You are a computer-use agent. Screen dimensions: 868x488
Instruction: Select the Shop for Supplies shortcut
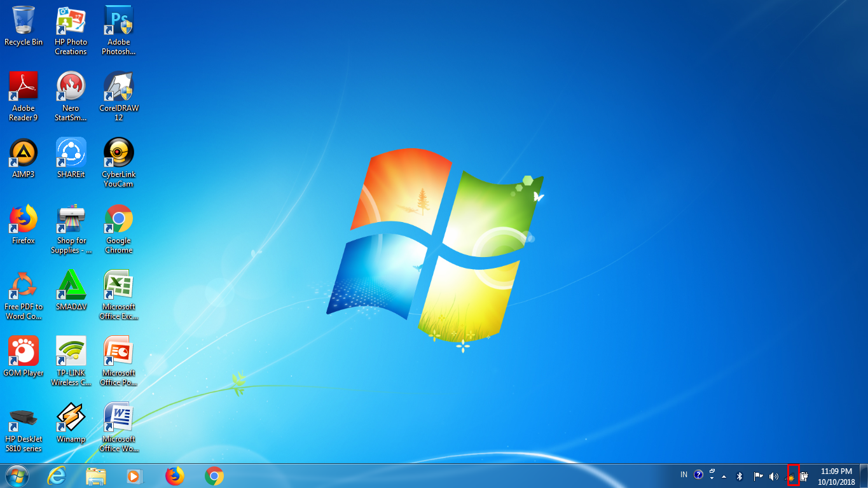click(71, 229)
